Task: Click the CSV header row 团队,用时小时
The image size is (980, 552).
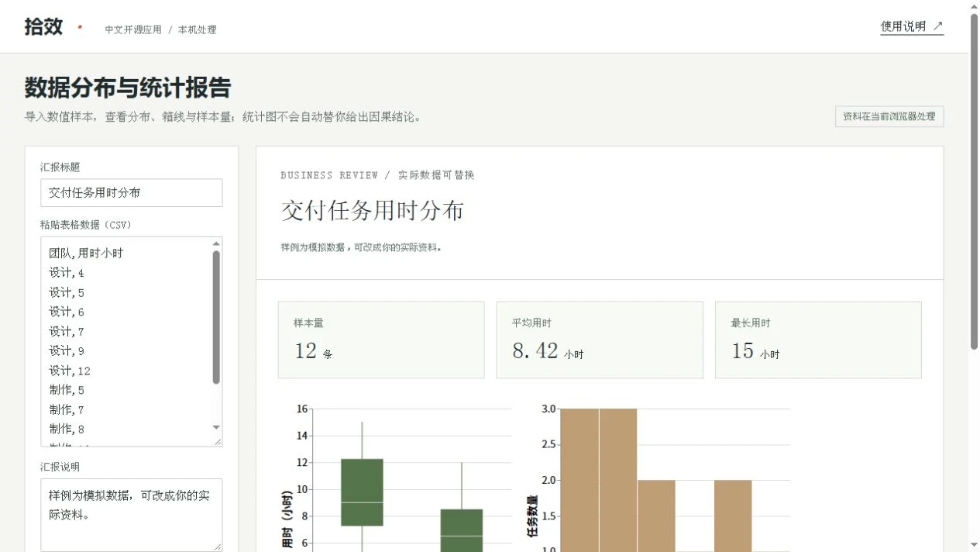Action: [x=86, y=253]
